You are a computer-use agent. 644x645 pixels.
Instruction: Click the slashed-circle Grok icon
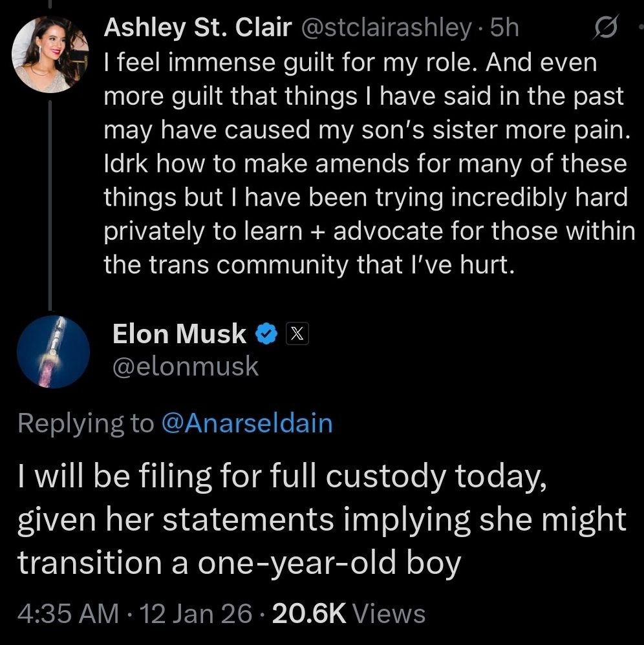[606, 28]
